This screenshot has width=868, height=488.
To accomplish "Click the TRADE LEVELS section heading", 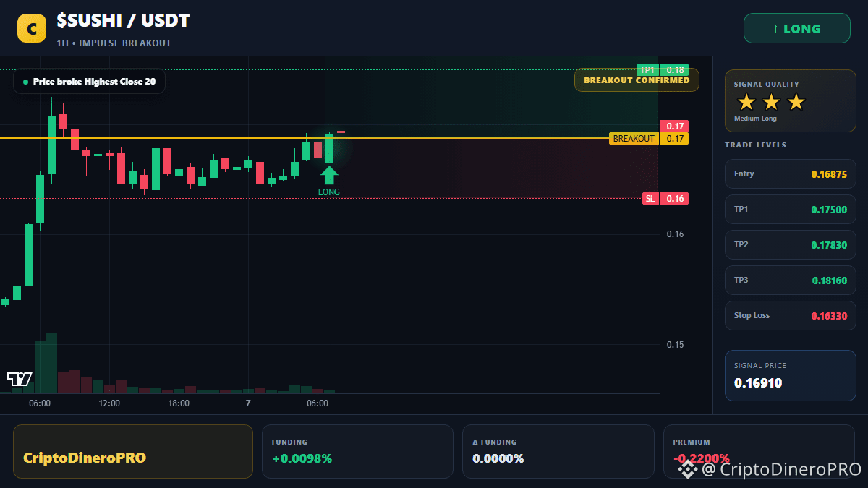I will (755, 145).
